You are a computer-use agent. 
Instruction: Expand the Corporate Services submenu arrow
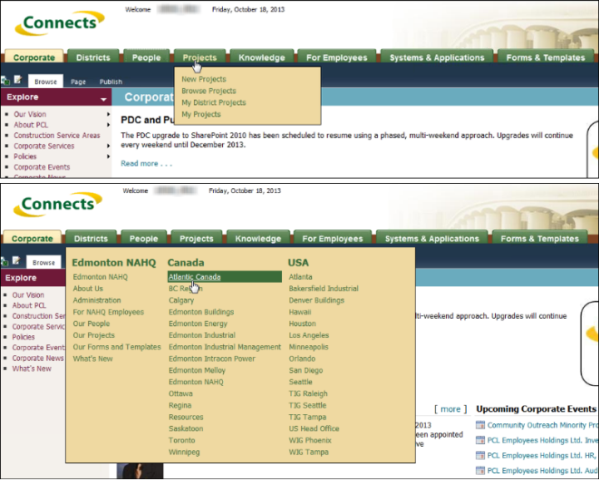[x=108, y=146]
